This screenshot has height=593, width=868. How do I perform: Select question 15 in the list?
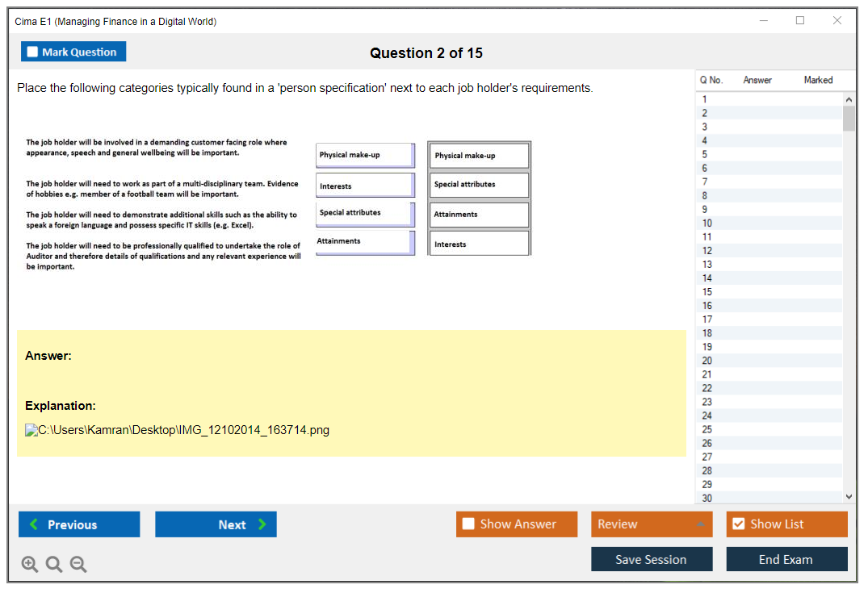(x=707, y=292)
